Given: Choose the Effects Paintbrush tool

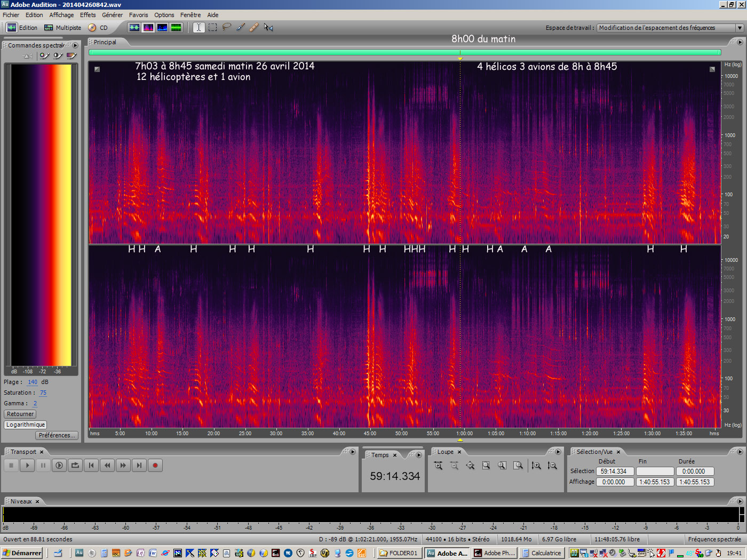Looking at the screenshot, I should 240,27.
